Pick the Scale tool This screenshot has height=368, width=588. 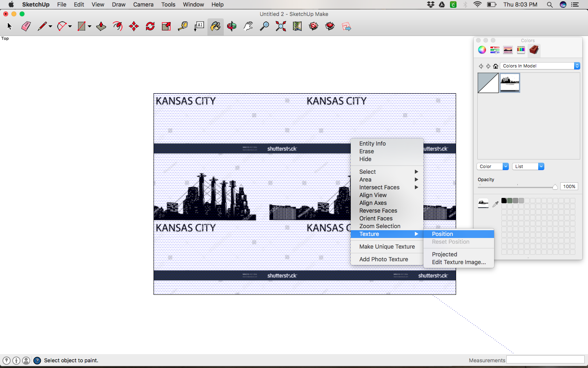point(167,27)
